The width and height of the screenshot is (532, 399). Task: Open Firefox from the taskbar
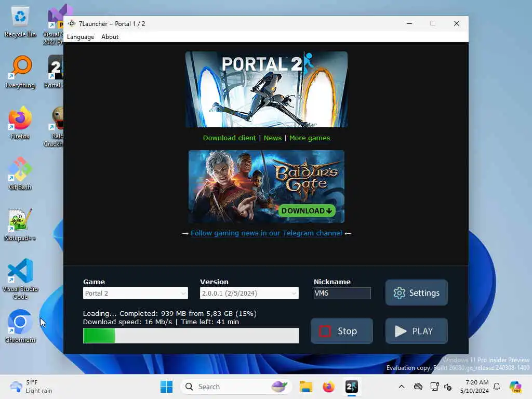[328, 387]
